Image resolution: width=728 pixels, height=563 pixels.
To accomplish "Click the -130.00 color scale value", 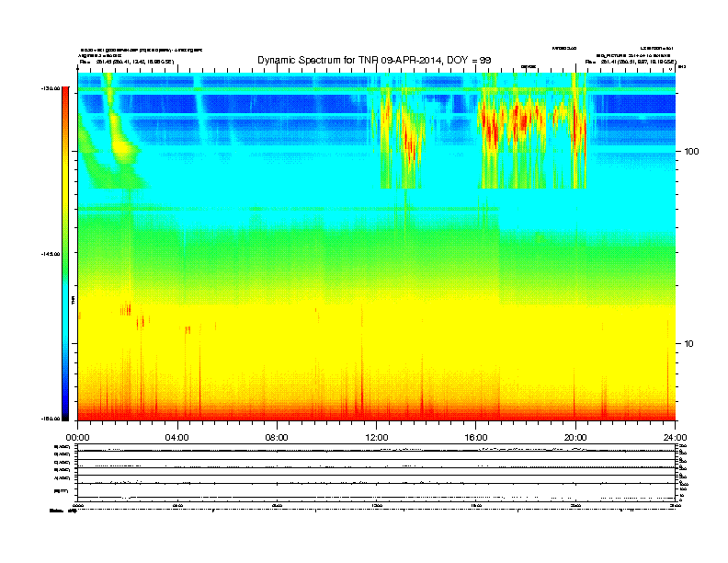I will pos(51,88).
